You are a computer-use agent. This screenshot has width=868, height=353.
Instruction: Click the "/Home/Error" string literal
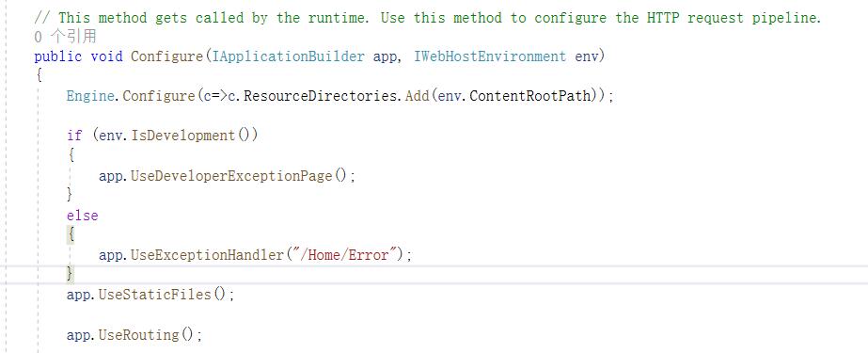tap(345, 255)
